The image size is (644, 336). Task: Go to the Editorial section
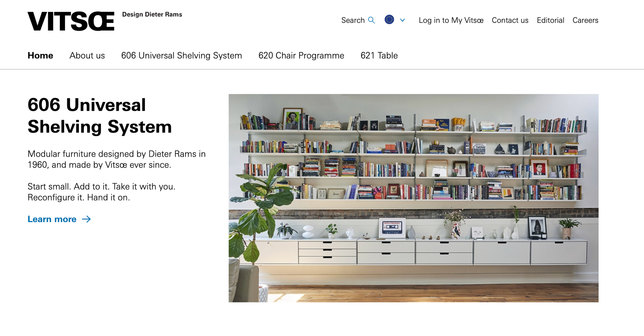[x=550, y=20]
